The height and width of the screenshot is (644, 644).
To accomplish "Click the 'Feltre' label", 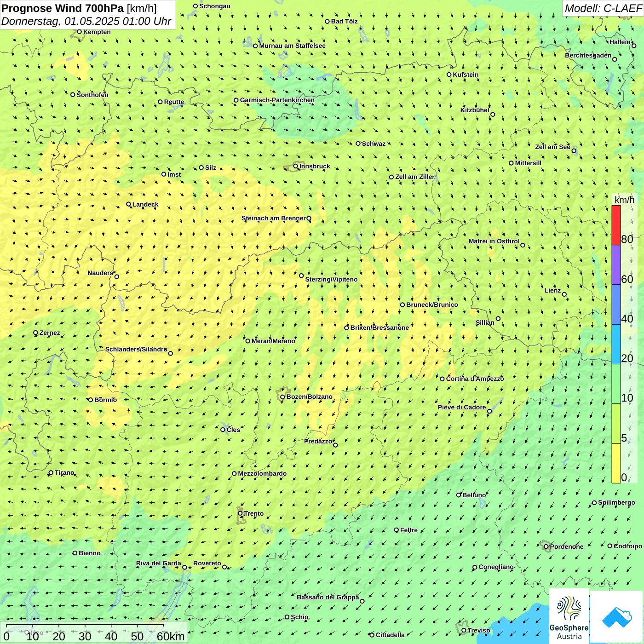I will tap(409, 530).
